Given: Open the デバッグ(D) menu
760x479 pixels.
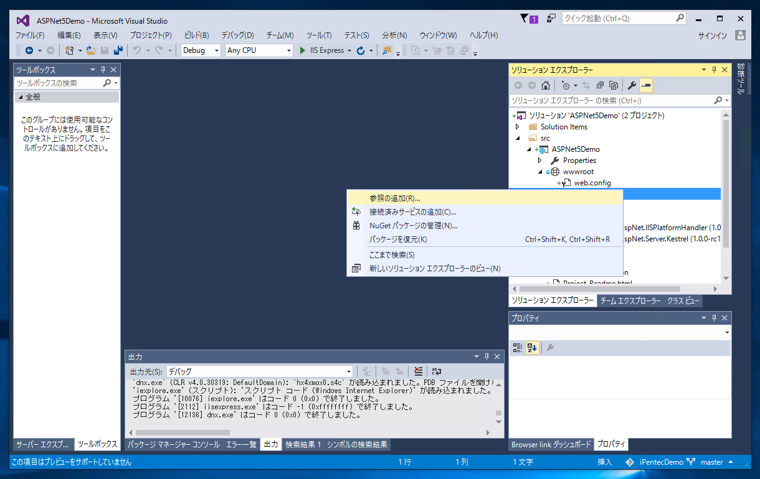Looking at the screenshot, I should 238,35.
